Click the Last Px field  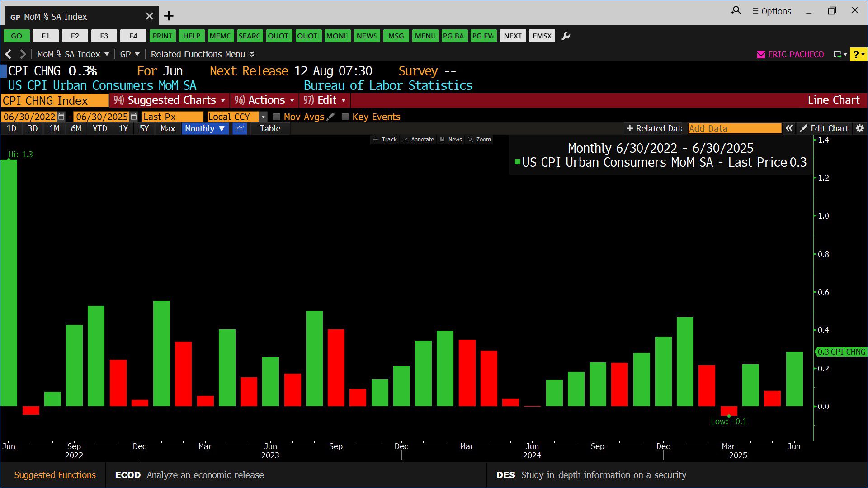(x=172, y=117)
